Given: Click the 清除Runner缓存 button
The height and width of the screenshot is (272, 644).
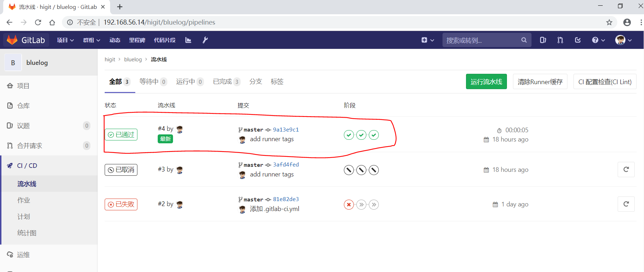Looking at the screenshot, I should (540, 82).
